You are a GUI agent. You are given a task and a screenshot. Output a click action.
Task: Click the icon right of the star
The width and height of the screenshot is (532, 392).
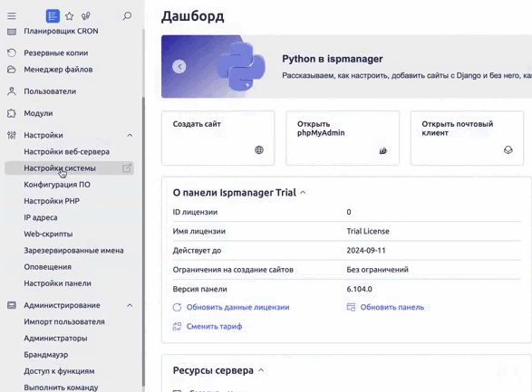pyautogui.click(x=86, y=16)
